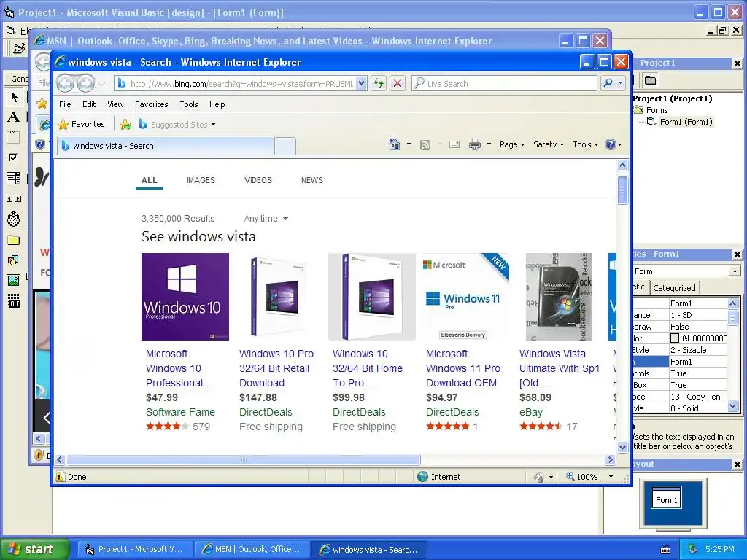The height and width of the screenshot is (560, 747).
Task: Refresh the Bing search page
Action: tap(379, 83)
